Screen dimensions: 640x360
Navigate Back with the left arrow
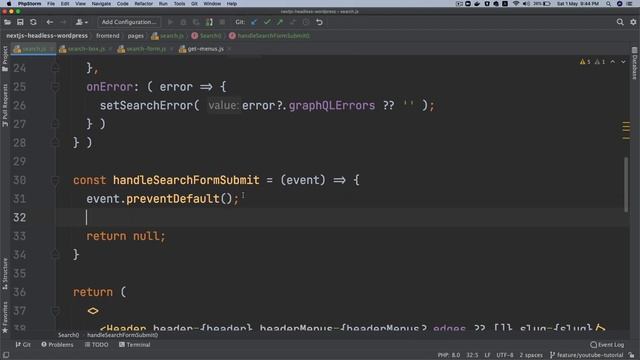[x=49, y=22]
